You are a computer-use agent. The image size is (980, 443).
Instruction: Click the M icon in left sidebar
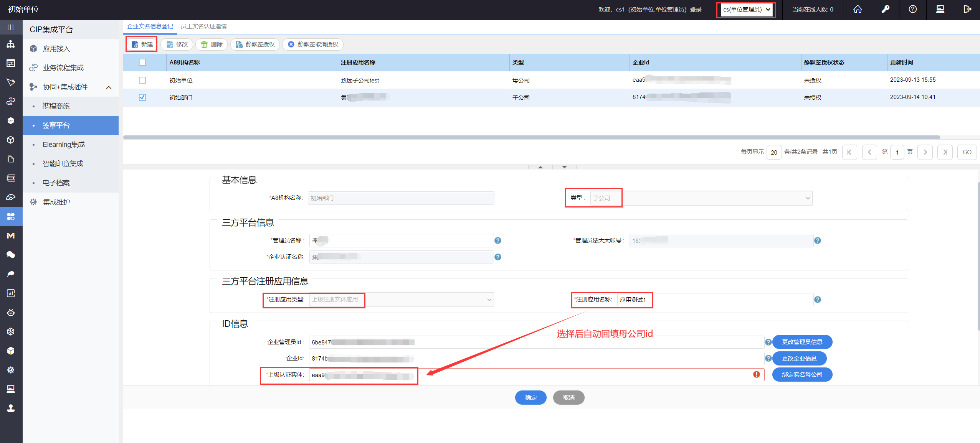[11, 235]
